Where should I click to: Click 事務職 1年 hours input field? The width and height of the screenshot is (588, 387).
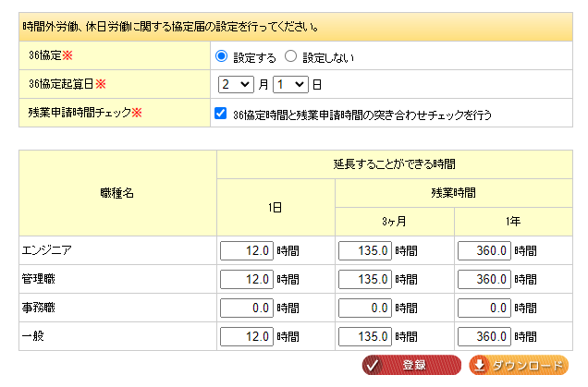pyautogui.click(x=484, y=307)
